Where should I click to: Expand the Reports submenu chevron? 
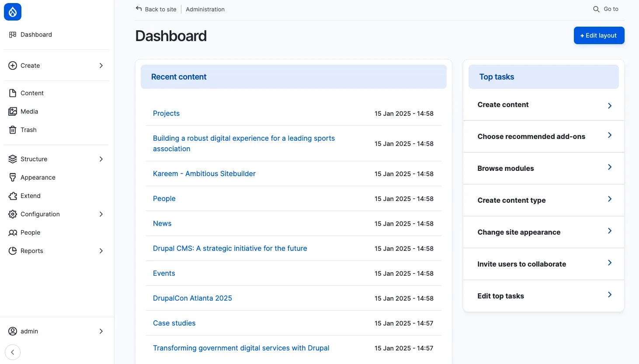coord(101,251)
